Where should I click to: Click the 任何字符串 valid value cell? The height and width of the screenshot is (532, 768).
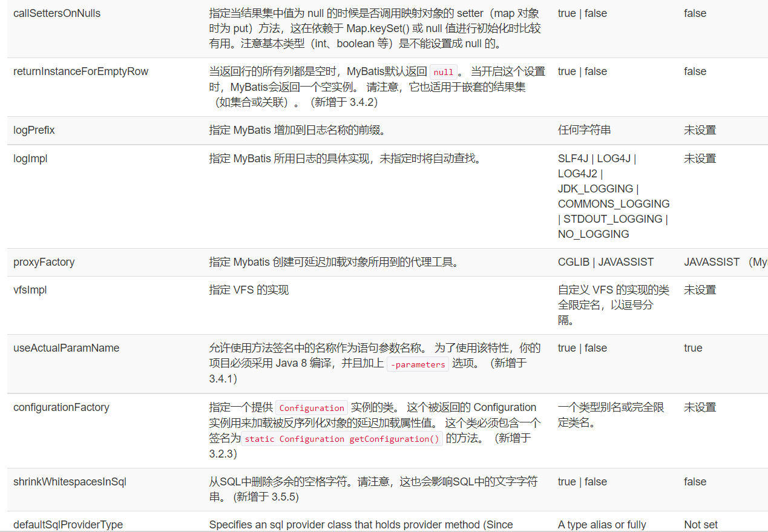pos(585,130)
